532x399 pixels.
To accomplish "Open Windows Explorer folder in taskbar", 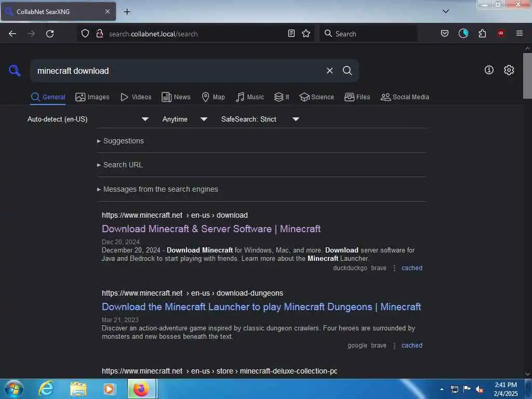I will tap(78, 389).
